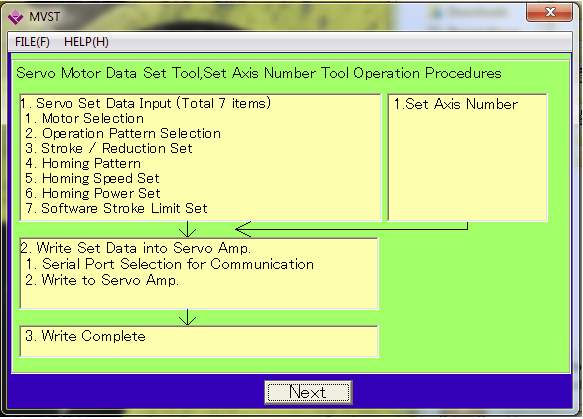The image size is (583, 419).
Task: Click the down arrow above Write Complete
Action: click(187, 317)
